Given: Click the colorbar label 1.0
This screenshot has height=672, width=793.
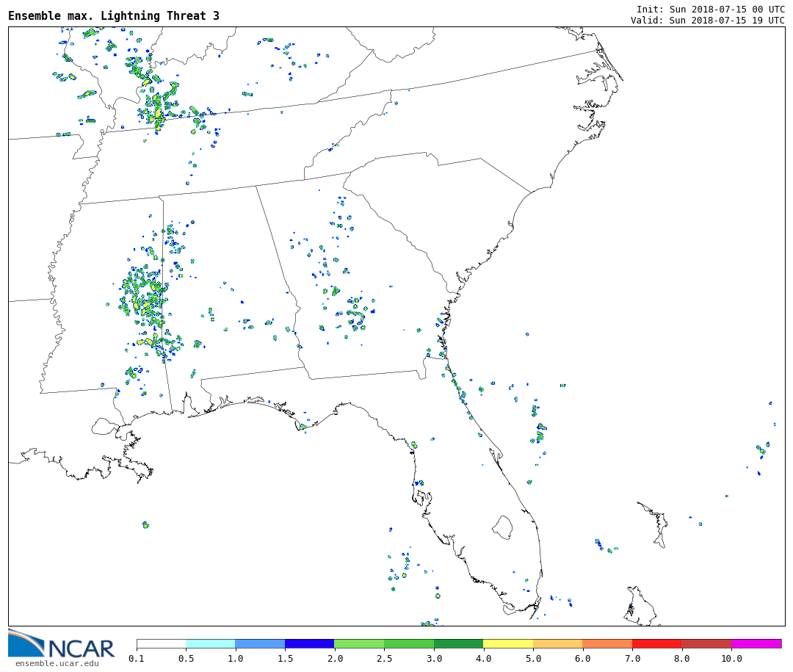Looking at the screenshot, I should [236, 658].
